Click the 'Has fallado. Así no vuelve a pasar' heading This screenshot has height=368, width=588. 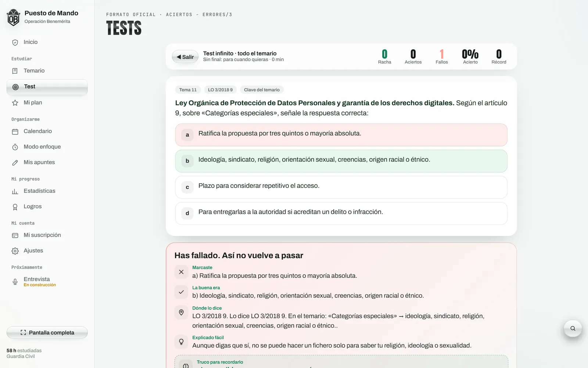pyautogui.click(x=239, y=255)
